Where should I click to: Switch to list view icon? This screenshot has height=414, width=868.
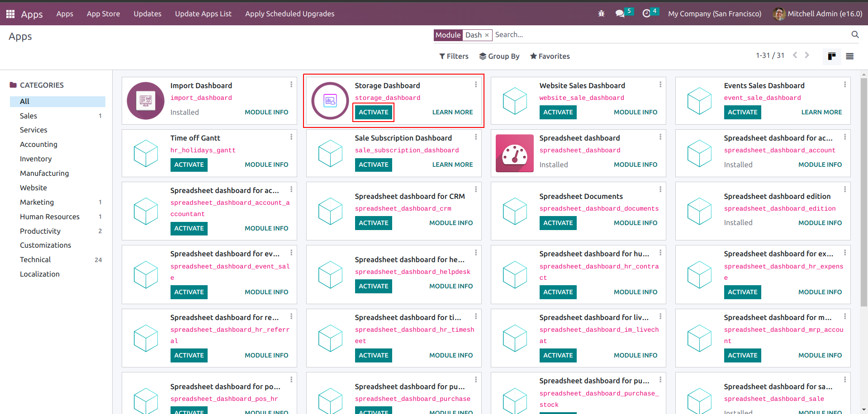coord(849,56)
